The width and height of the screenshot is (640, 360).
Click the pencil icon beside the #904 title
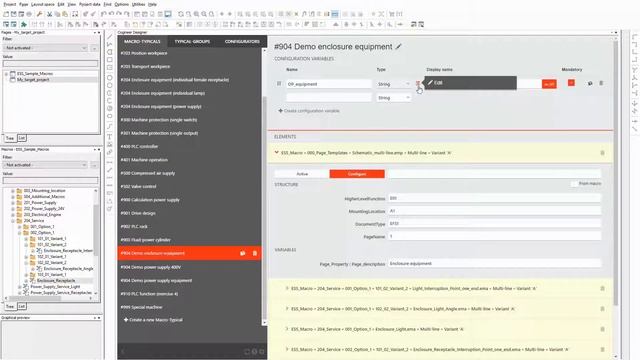tap(398, 47)
